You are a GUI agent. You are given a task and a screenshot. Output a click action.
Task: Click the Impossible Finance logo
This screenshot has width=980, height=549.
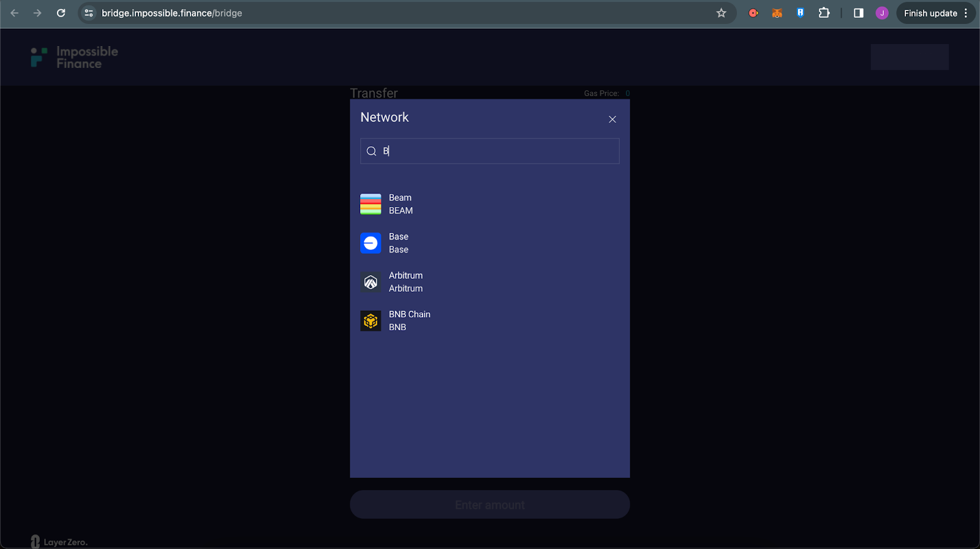coord(74,58)
